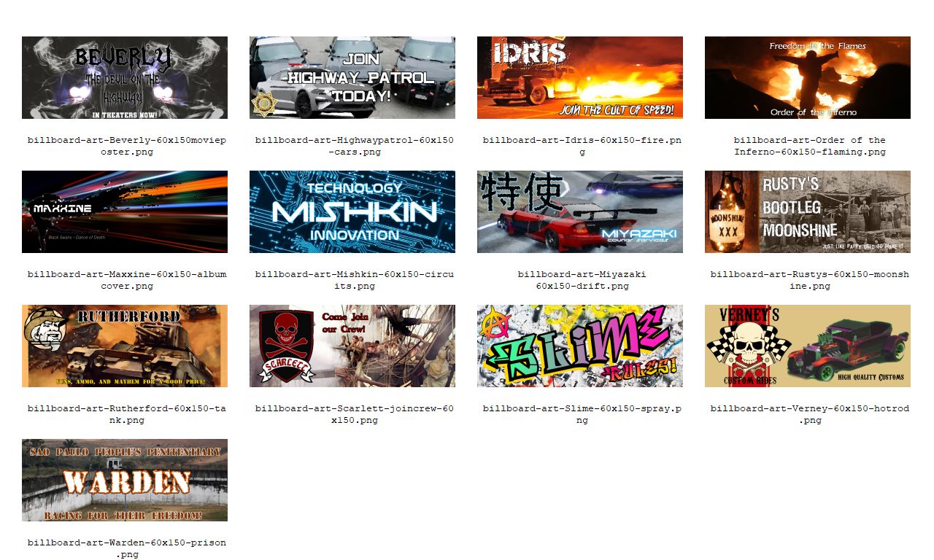Viewport: 934px width, 560px height.
Task: Open the Order of the Inferno flaming thumbnail
Action: click(807, 77)
